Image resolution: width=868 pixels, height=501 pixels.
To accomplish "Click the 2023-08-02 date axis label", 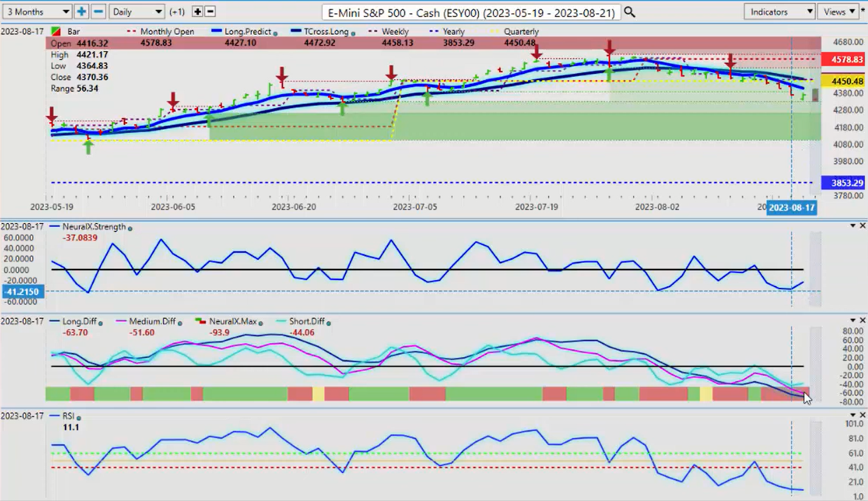I will [x=657, y=207].
